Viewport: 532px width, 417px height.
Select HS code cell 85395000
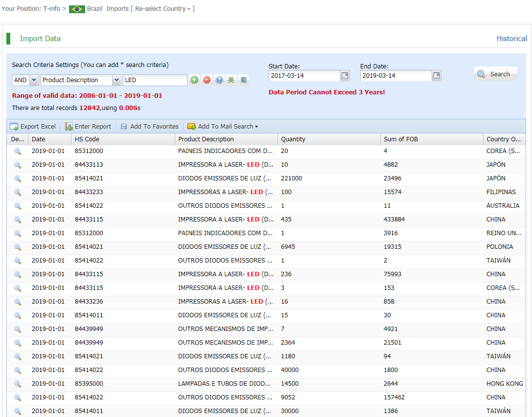89,383
